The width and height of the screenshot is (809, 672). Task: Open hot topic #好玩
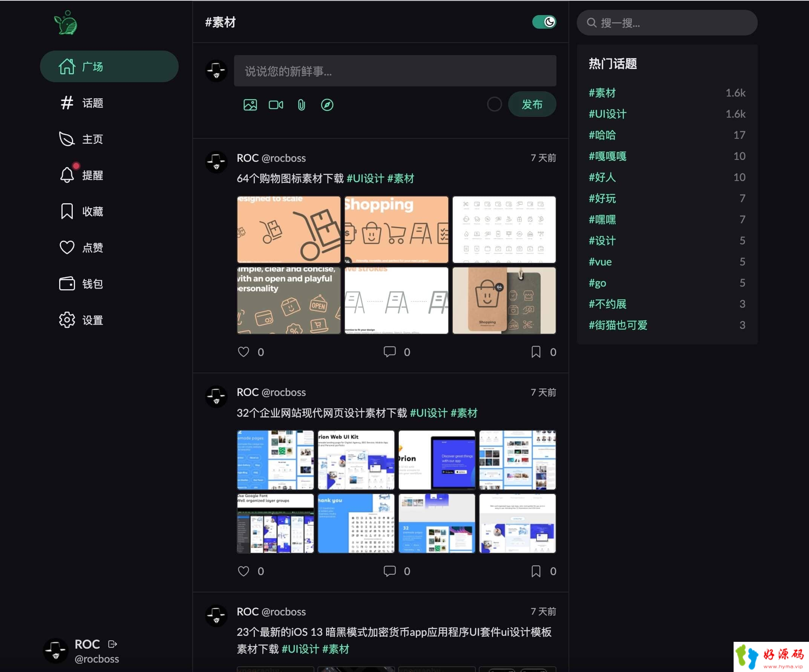point(602,198)
